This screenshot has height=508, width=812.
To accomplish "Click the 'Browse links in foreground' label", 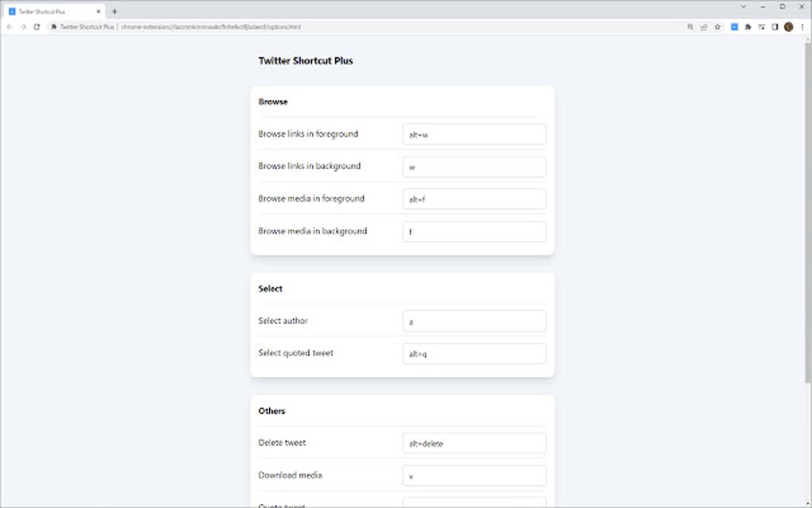I will coord(308,134).
